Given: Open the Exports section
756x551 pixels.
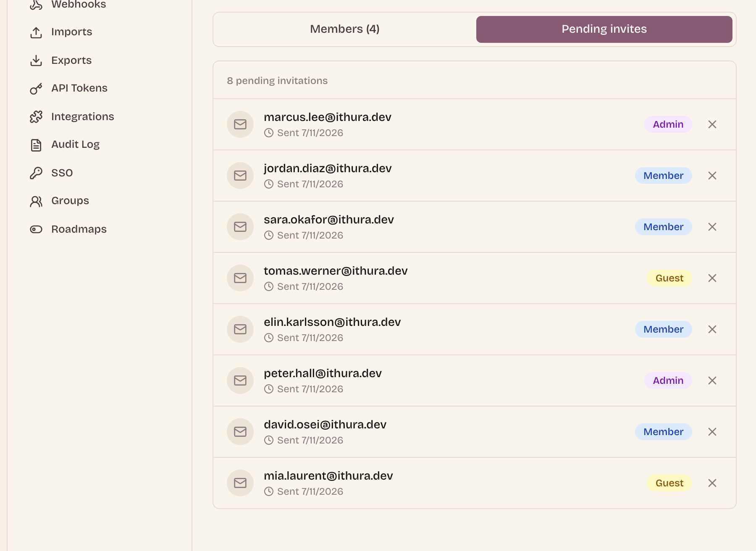Looking at the screenshot, I should point(71,60).
